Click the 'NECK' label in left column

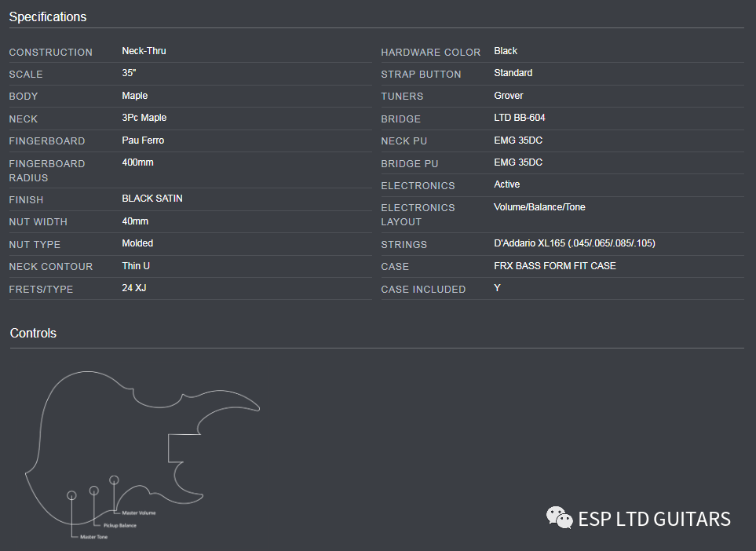[x=23, y=119]
